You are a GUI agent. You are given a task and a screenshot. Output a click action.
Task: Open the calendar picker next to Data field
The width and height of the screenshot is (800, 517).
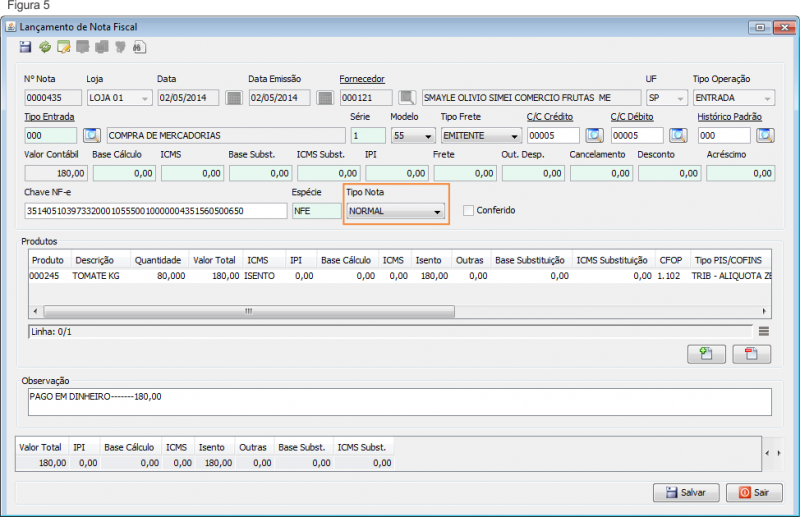coord(234,97)
